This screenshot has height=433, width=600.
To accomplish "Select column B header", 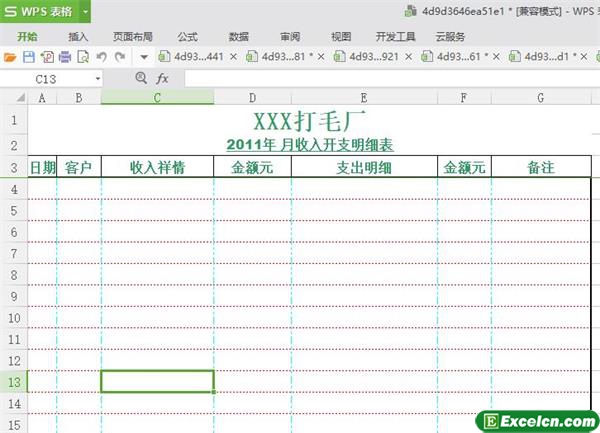I will (79, 98).
